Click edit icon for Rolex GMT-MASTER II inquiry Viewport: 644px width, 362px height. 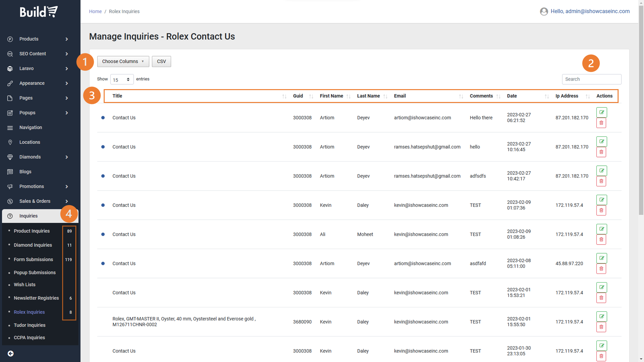point(601,316)
